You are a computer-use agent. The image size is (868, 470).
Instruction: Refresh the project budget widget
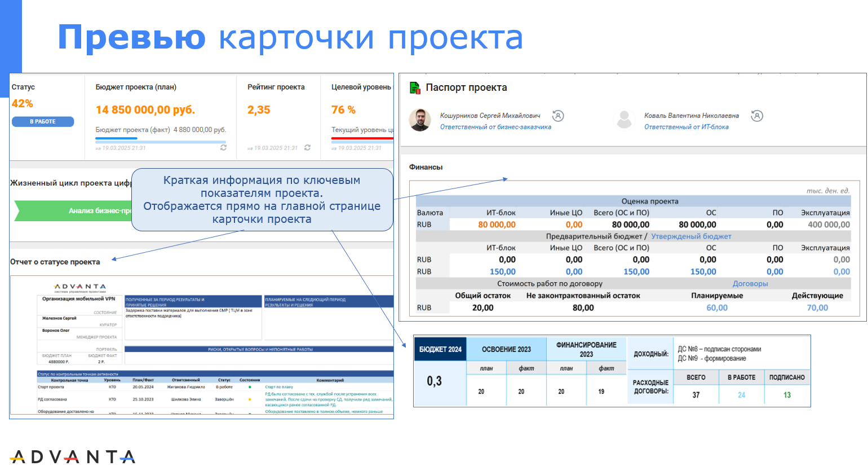pyautogui.click(x=223, y=147)
